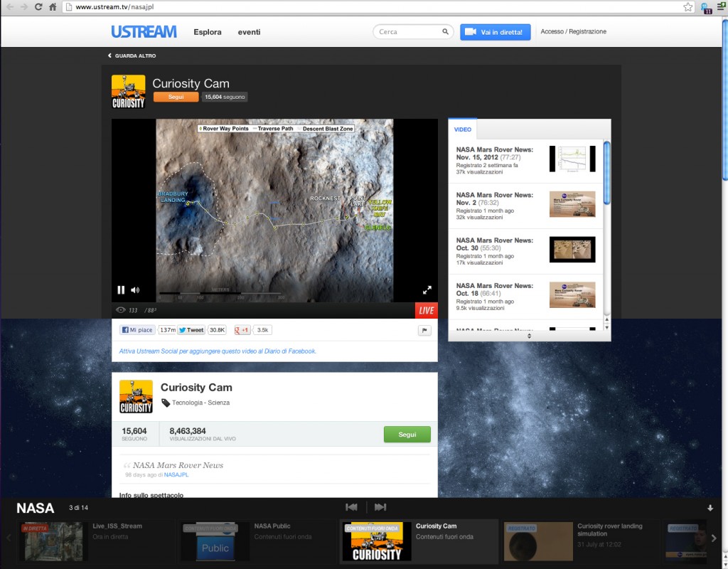Skip to next NASA channel item
728x569 pixels.
point(380,507)
